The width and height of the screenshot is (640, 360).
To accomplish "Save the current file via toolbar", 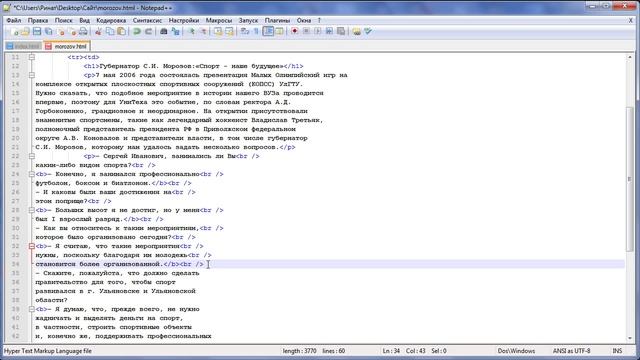I will coord(37,32).
